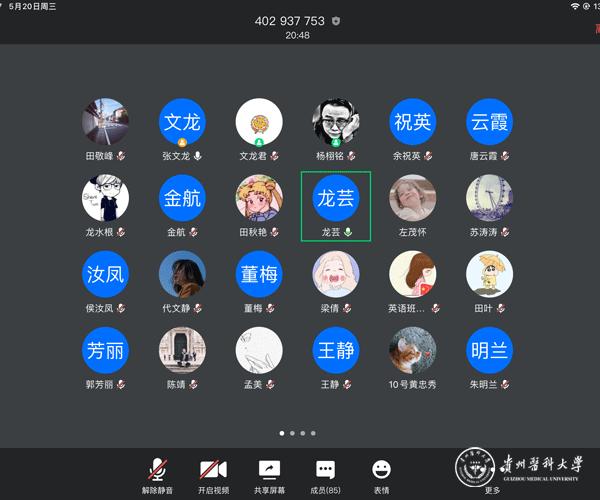The image size is (600, 500).
Task: Click 田秋艳's Sailor Moon avatar
Action: click(x=259, y=198)
